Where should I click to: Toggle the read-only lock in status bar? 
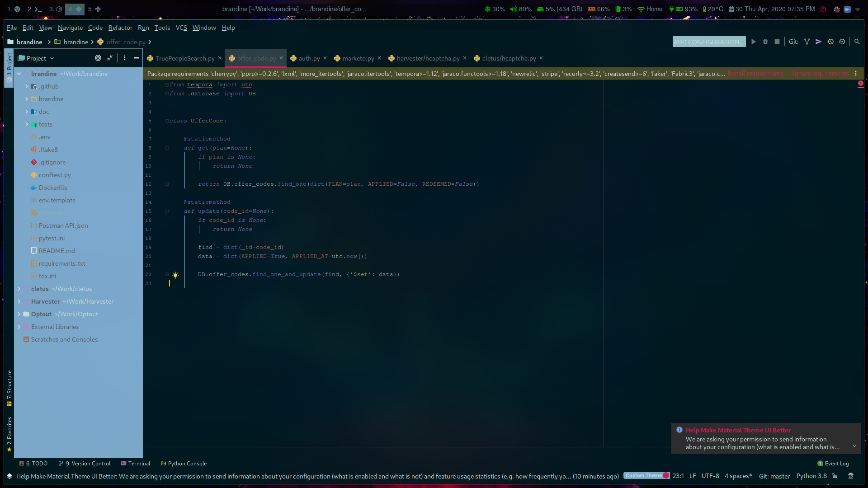(835, 476)
